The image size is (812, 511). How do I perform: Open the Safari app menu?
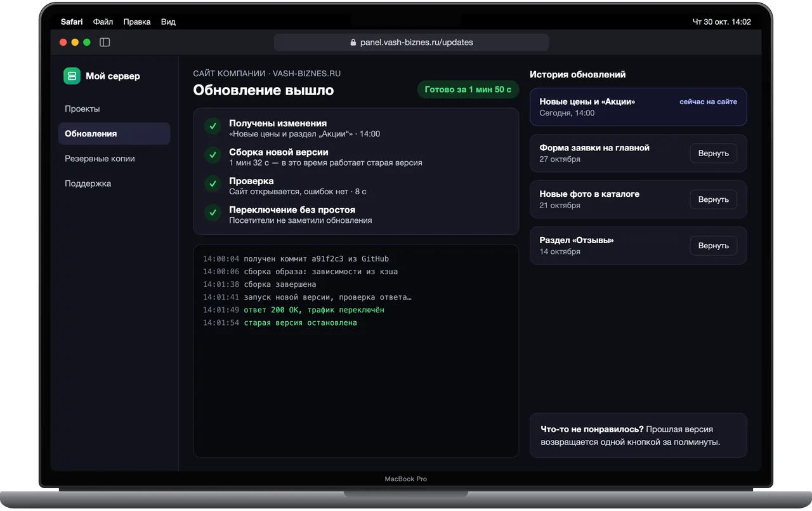[72, 22]
